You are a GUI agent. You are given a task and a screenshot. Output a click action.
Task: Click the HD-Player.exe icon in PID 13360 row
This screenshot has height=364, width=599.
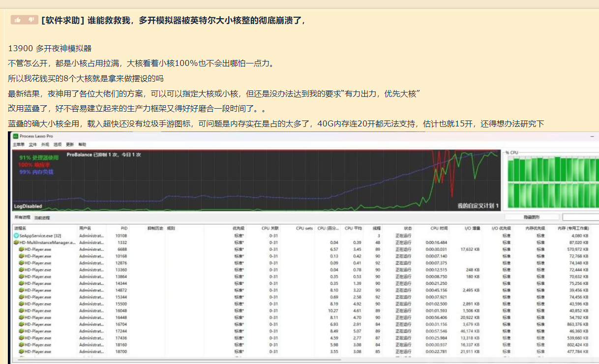pyautogui.click(x=22, y=270)
